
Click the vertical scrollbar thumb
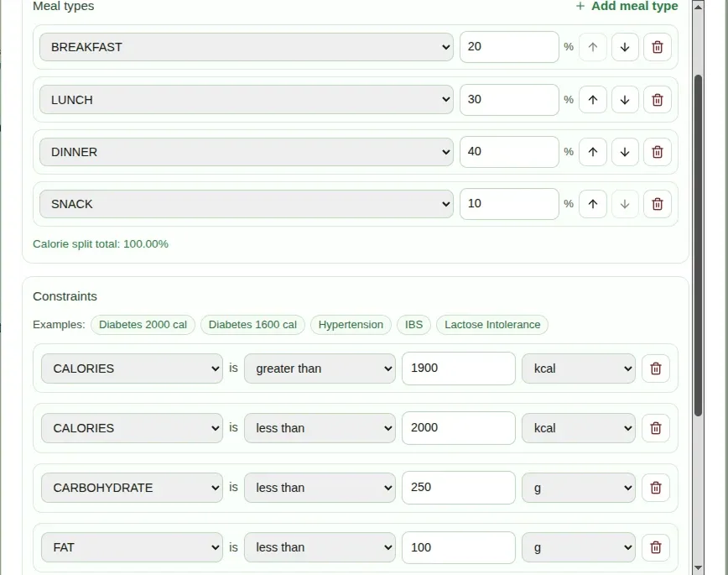(x=698, y=245)
